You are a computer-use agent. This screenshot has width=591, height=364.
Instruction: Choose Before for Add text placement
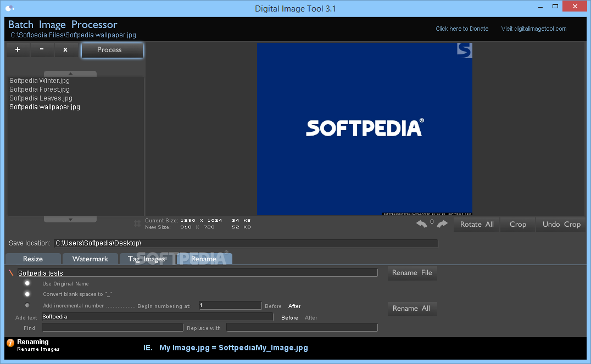click(x=289, y=318)
